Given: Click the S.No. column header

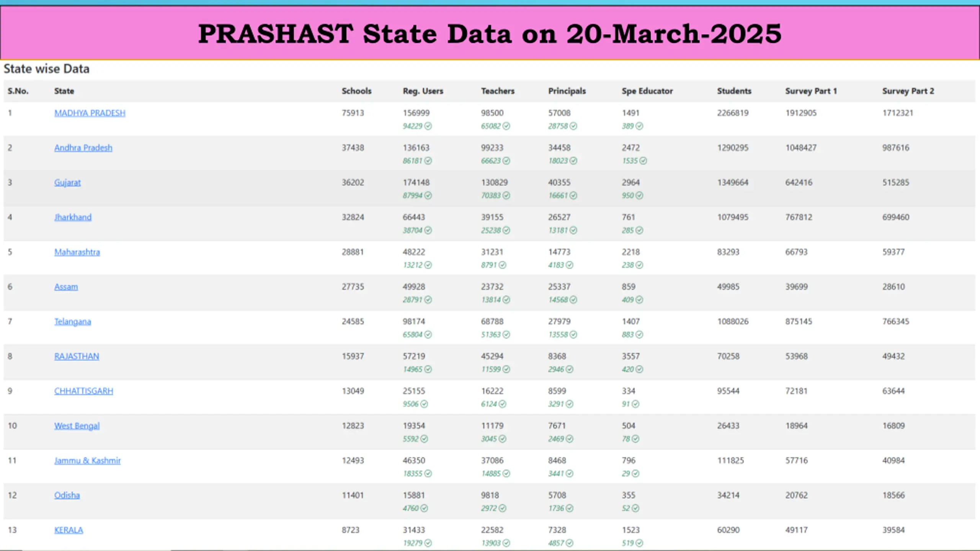Looking at the screenshot, I should click(x=18, y=91).
